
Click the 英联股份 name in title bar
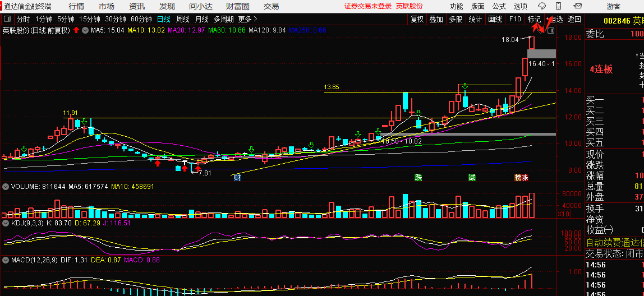point(409,6)
